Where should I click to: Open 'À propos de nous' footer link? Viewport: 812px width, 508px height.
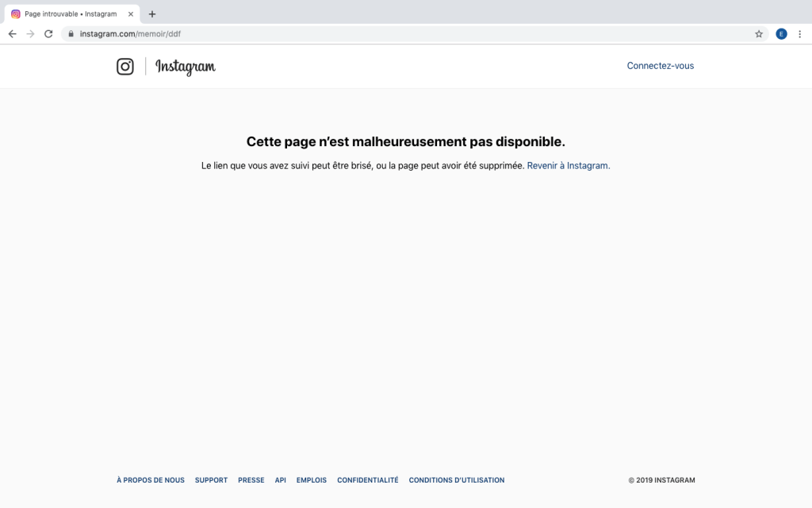(x=151, y=480)
